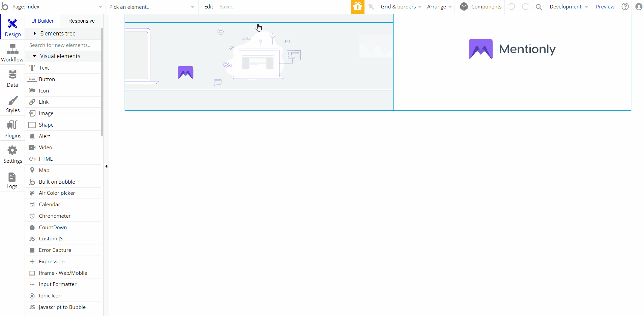The height and width of the screenshot is (316, 644).
Task: Collapse the left panel with arrow
Action: point(106,166)
